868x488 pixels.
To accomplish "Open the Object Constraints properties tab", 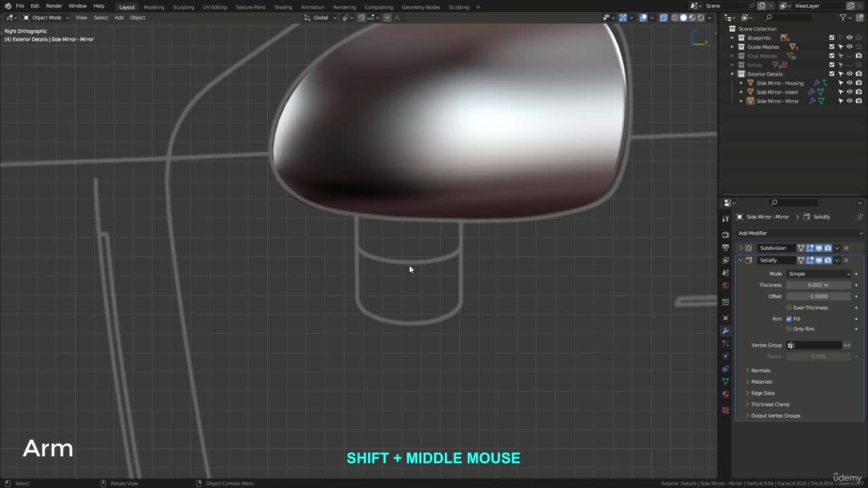I will 726,369.
